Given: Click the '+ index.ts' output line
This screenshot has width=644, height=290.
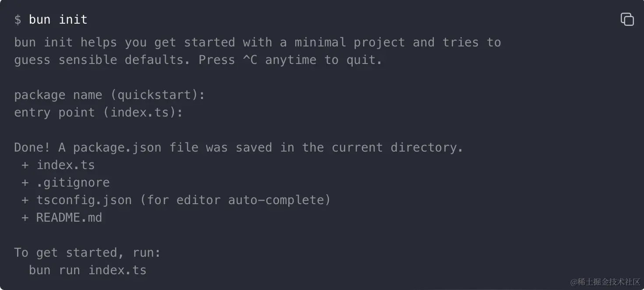Looking at the screenshot, I should pyautogui.click(x=58, y=165).
